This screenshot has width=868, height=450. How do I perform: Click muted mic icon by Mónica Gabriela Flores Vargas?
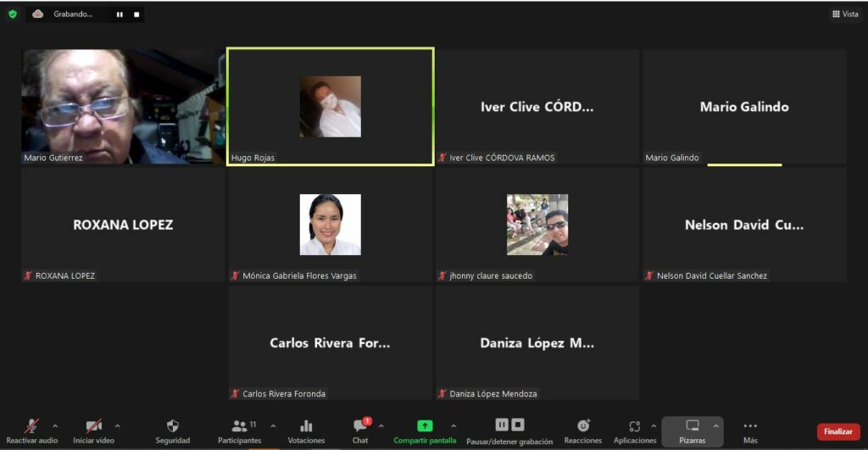236,275
